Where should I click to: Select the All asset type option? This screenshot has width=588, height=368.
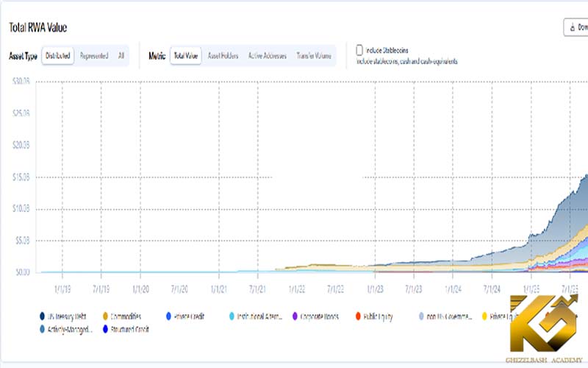pyautogui.click(x=121, y=55)
